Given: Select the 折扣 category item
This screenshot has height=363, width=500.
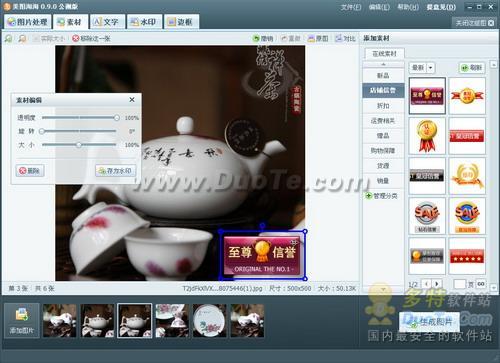Looking at the screenshot, I should (x=383, y=106).
